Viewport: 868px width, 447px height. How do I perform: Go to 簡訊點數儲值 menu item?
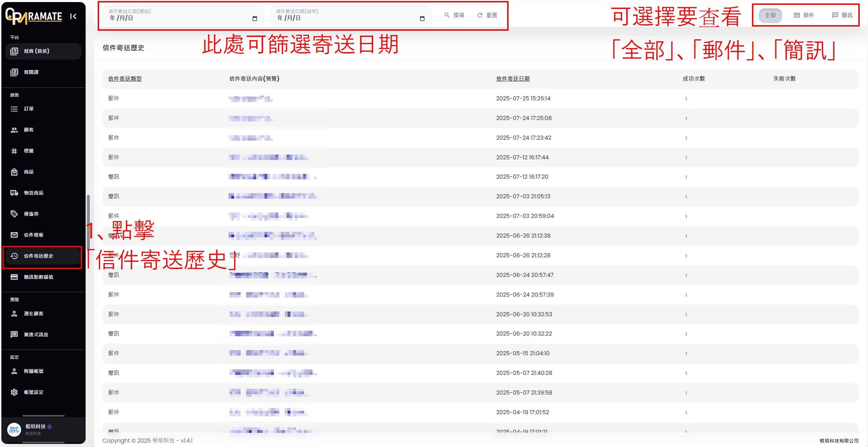pyautogui.click(x=38, y=277)
